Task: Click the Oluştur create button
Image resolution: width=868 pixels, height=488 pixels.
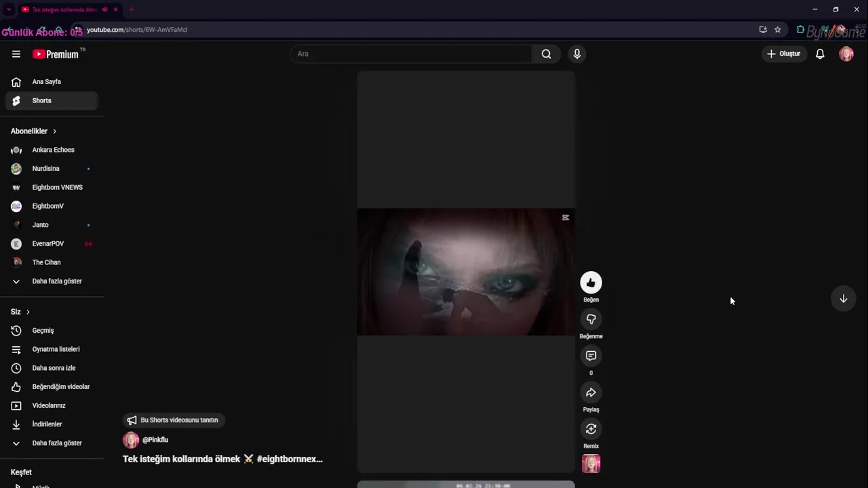Action: 784,54
